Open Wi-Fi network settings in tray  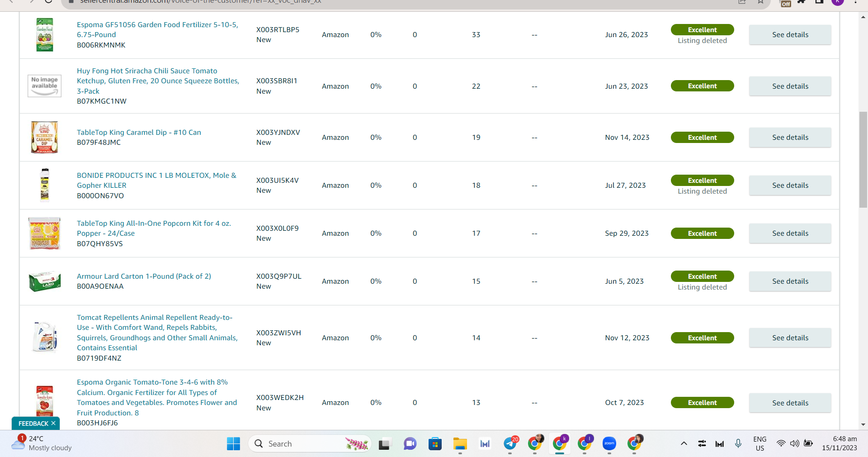(781, 443)
